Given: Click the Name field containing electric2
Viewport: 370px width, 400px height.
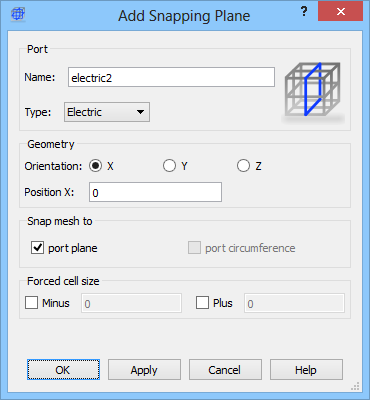Looking at the screenshot, I should click(x=171, y=77).
